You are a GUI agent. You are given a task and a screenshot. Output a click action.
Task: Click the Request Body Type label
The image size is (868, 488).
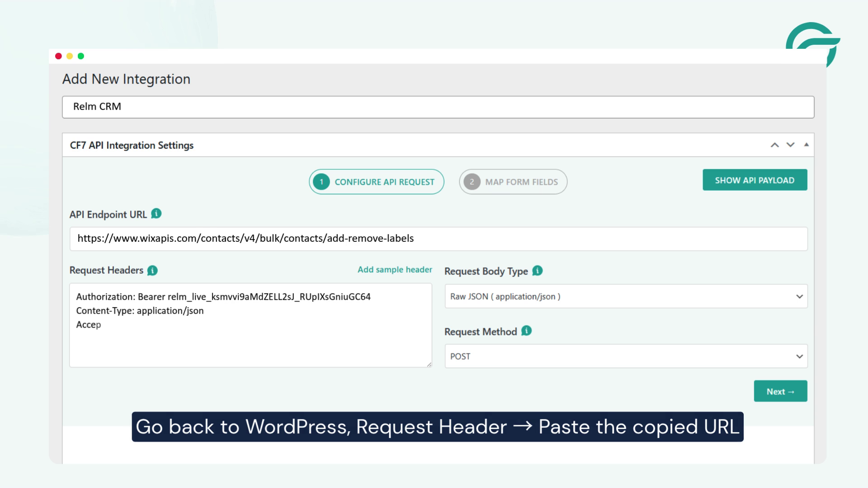point(486,271)
